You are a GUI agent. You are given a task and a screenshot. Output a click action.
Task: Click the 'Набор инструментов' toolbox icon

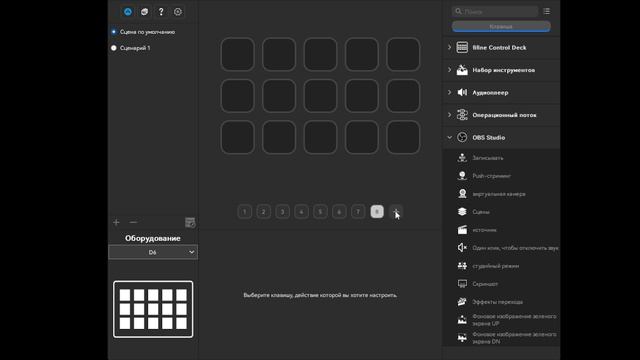[x=462, y=70]
